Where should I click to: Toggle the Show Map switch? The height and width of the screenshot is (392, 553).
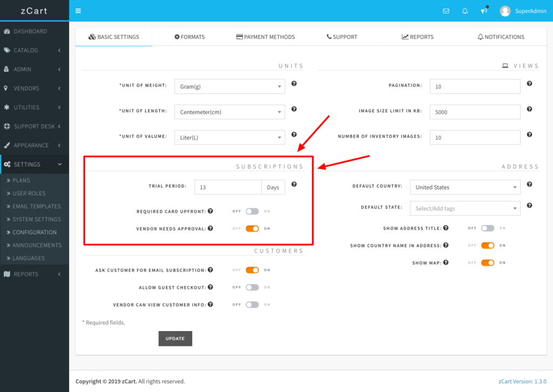click(x=488, y=263)
